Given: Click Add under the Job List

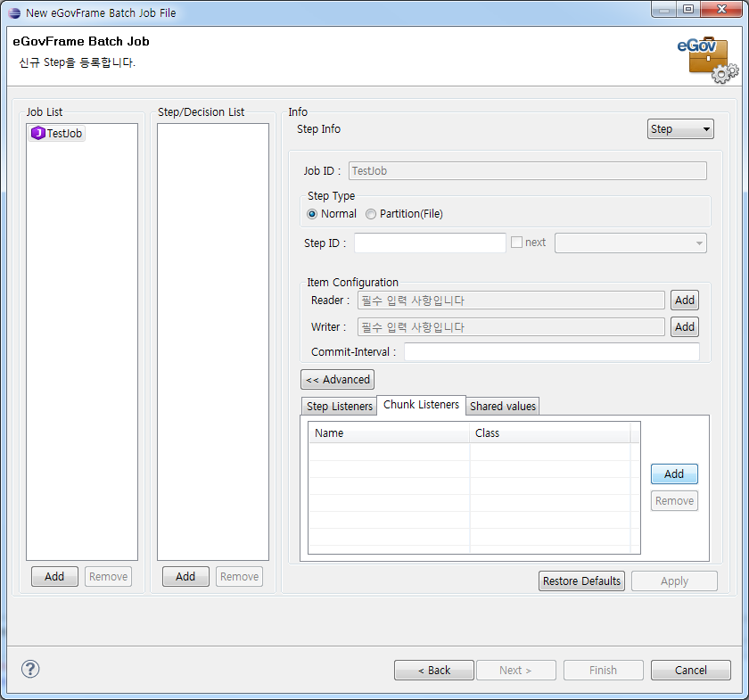Looking at the screenshot, I should tap(54, 577).
